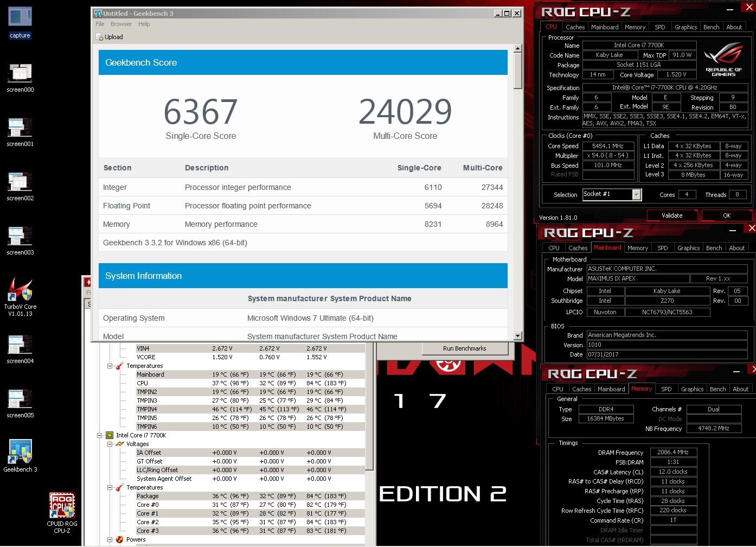Open the File menu in Geekbench

pyautogui.click(x=100, y=24)
